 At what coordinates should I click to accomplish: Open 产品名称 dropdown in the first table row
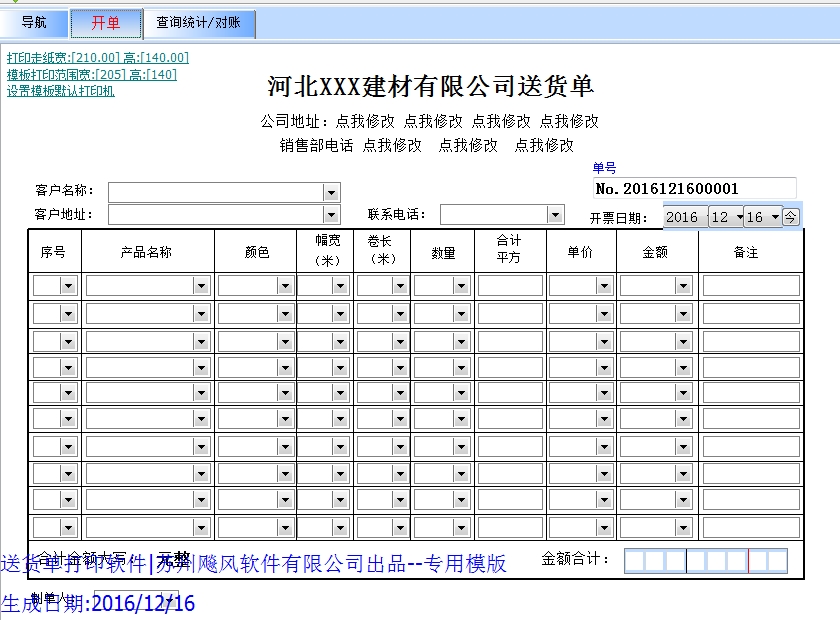[x=201, y=286]
